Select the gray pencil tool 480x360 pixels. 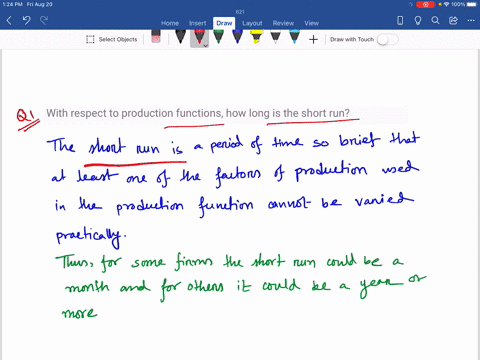coord(275,37)
